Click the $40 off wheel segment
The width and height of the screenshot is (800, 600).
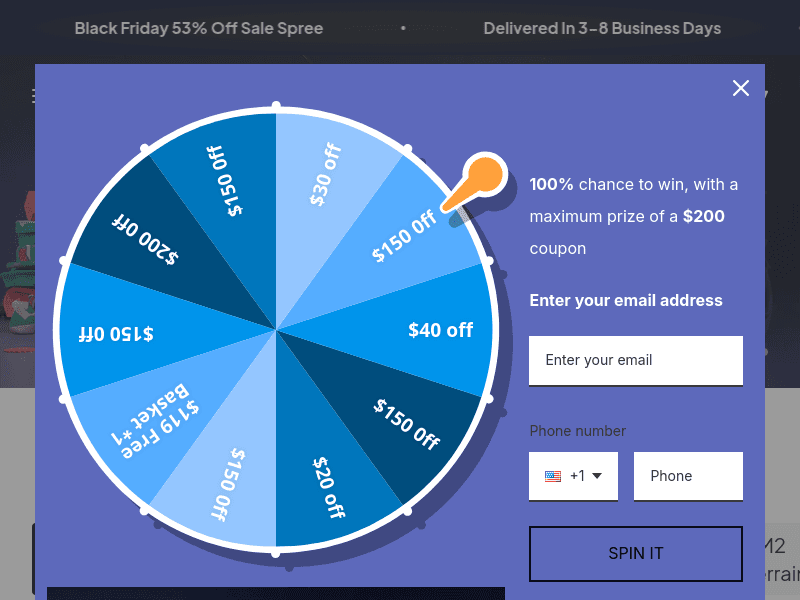click(440, 330)
